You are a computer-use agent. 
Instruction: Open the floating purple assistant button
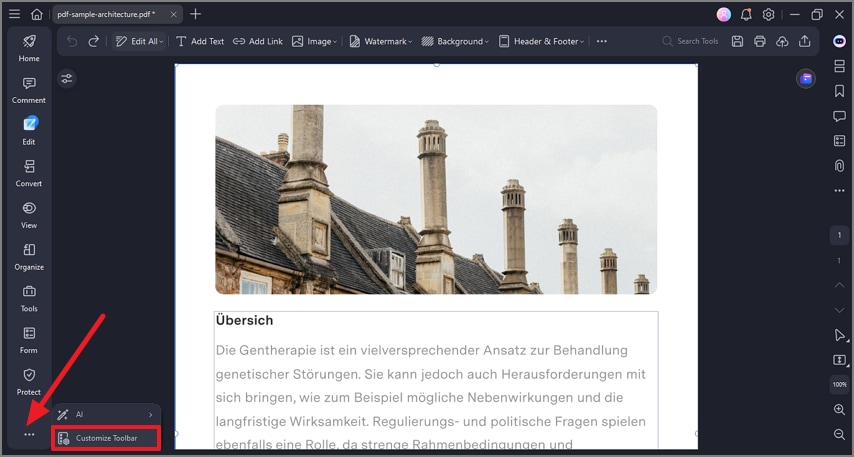pos(806,79)
